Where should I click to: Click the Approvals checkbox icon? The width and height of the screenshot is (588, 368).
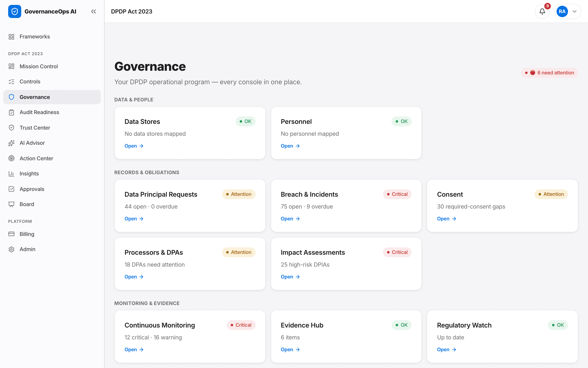11,189
